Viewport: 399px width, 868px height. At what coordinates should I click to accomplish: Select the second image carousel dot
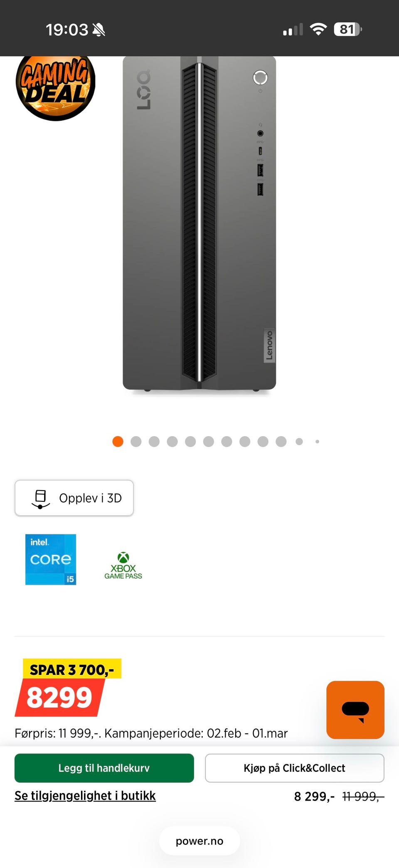pos(136,441)
